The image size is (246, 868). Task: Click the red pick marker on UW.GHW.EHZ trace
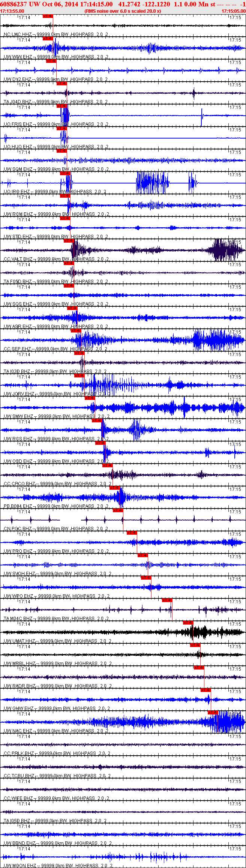click(x=205, y=690)
